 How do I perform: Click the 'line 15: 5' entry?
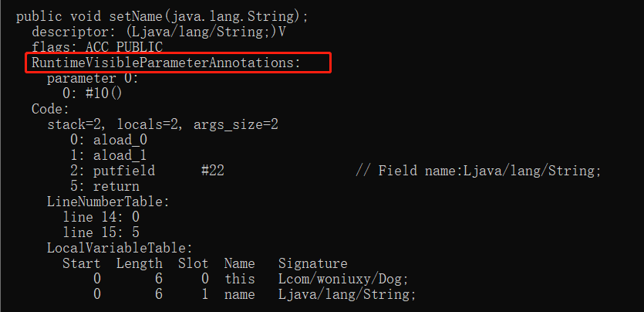(101, 232)
